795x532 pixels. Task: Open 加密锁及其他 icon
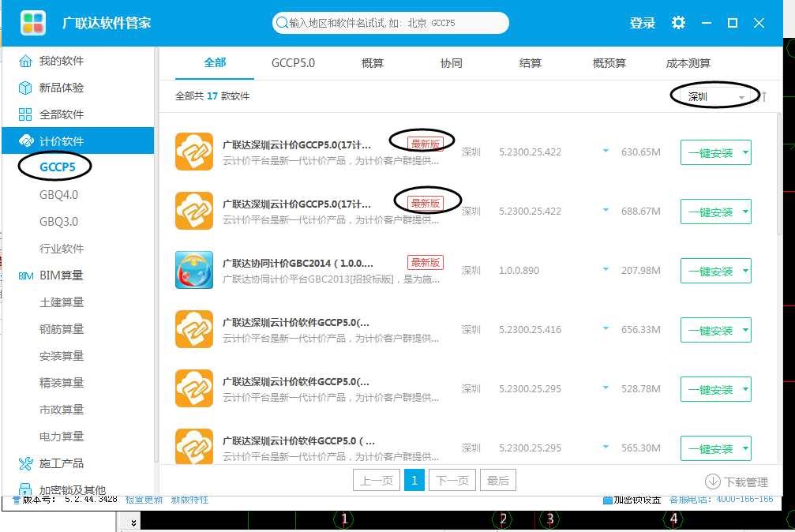pos(25,489)
